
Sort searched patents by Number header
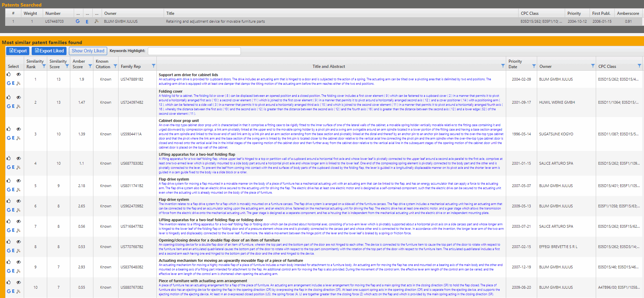click(x=53, y=13)
